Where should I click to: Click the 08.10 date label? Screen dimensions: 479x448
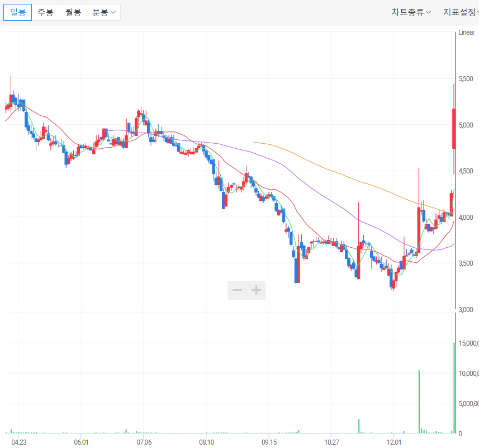(206, 442)
